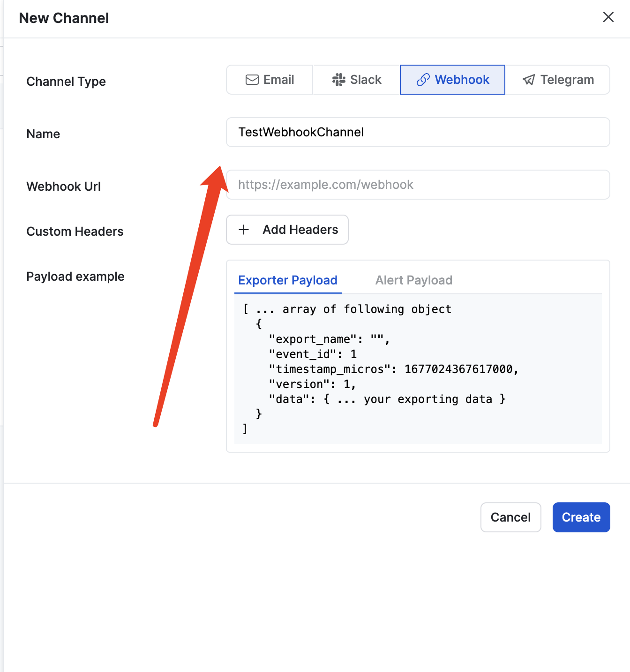Click the Webhook Url input field

tap(417, 185)
